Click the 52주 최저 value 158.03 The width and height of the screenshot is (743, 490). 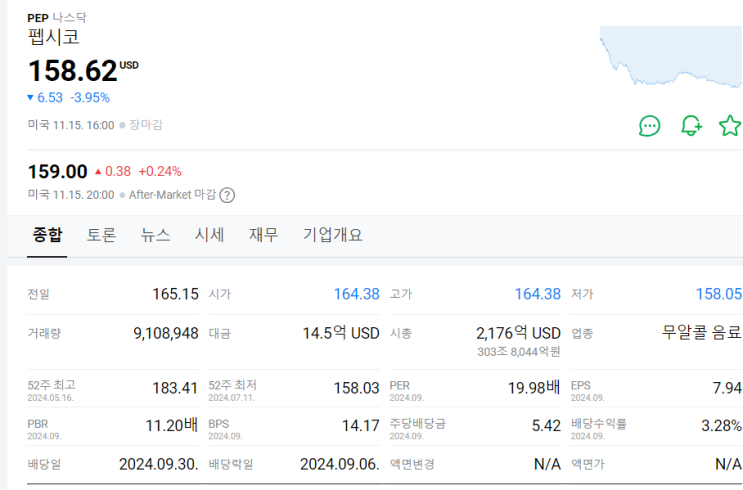click(356, 388)
